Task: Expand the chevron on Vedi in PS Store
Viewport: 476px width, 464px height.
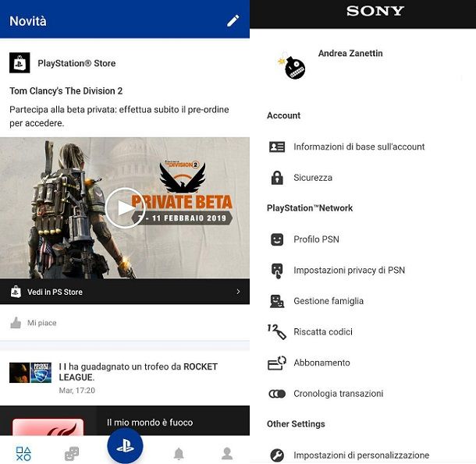Action: coord(238,292)
